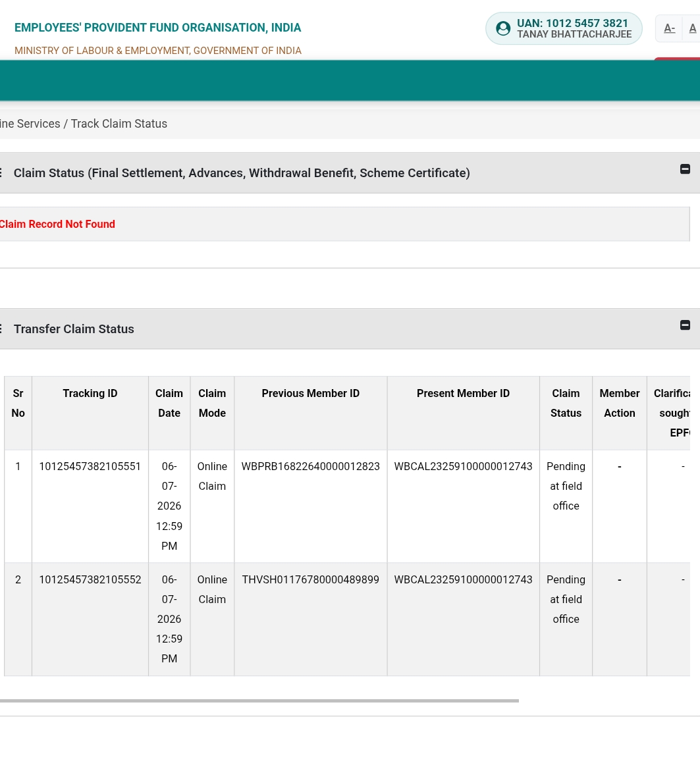Decrease font size with A- button
Viewport: 700px width, 769px height.
click(x=669, y=28)
